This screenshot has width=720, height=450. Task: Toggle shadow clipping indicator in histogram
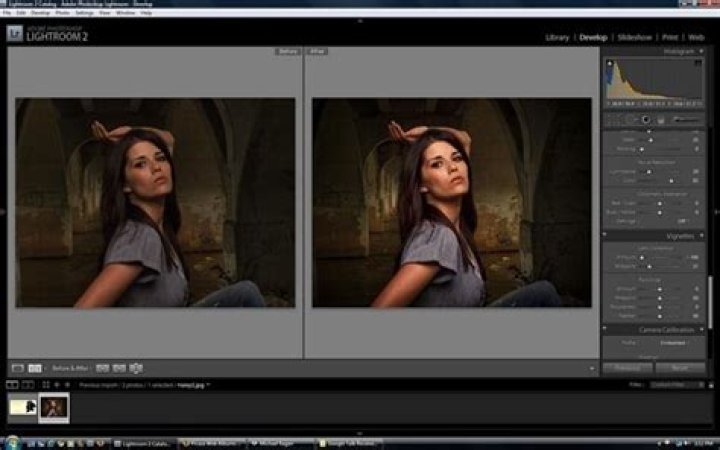[x=610, y=63]
